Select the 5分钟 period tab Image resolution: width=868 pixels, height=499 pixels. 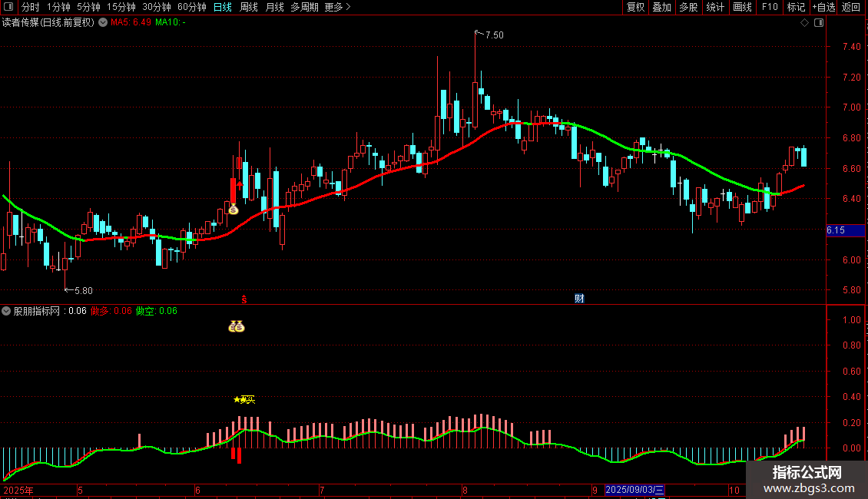(88, 7)
